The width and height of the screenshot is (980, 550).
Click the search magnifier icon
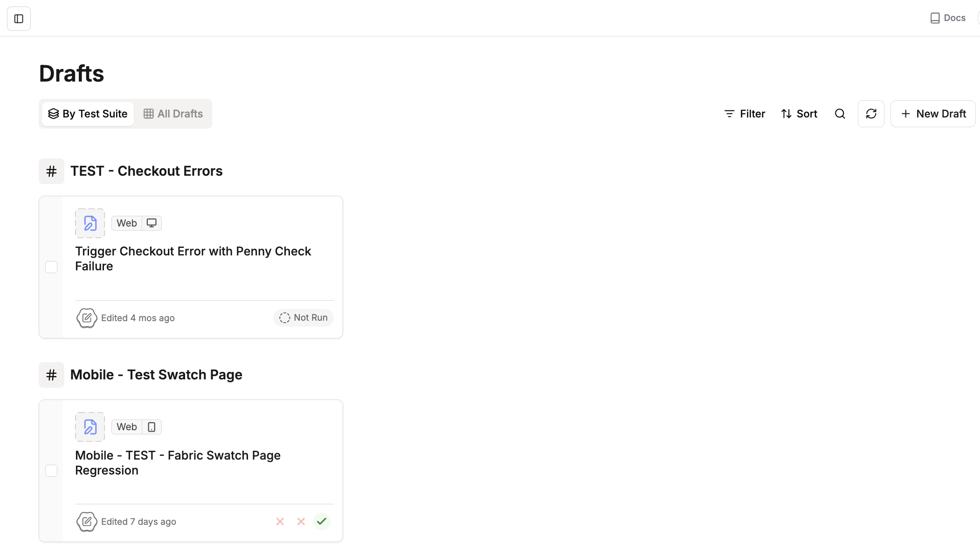pyautogui.click(x=840, y=114)
